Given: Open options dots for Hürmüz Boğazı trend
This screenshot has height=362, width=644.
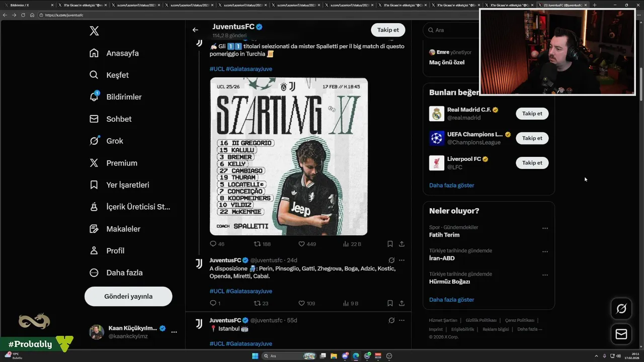Looking at the screenshot, I should (545, 275).
